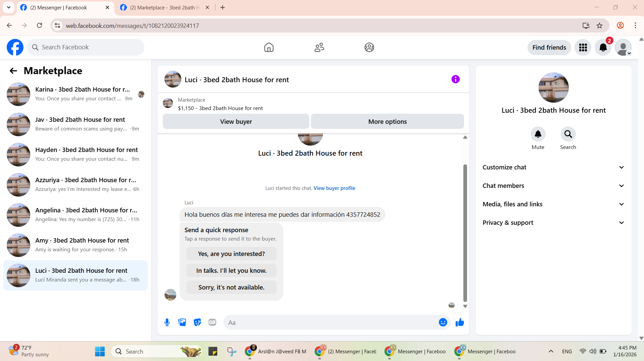
Task: Switch to Marketplace 3bed 2bath tab
Action: coord(165,8)
